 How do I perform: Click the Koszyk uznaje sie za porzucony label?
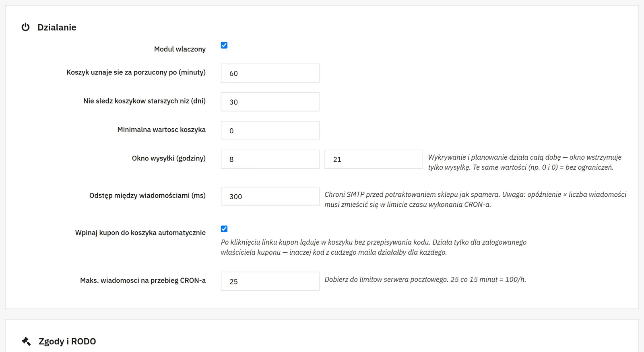click(x=136, y=72)
